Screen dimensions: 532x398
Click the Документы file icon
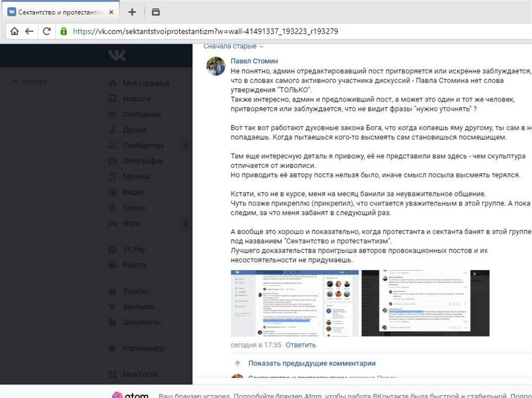[x=112, y=322]
